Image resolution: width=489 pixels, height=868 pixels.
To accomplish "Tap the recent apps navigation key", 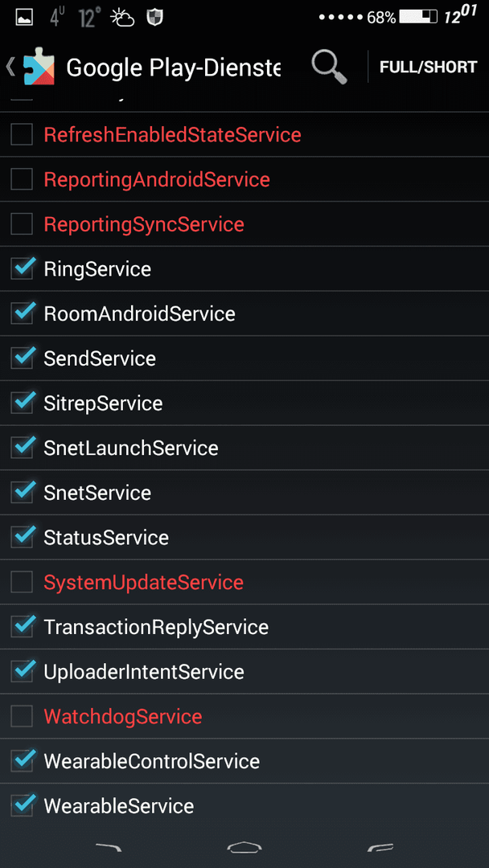I will click(x=380, y=848).
